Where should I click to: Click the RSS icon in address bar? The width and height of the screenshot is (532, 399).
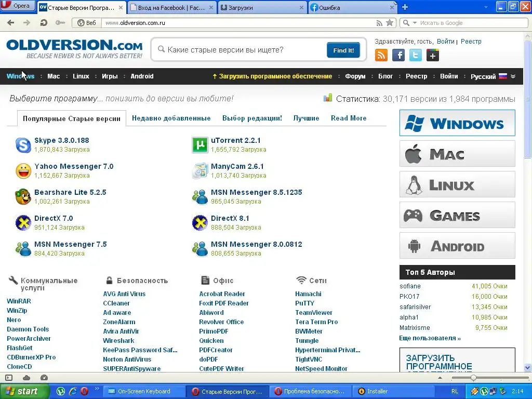coord(379,23)
